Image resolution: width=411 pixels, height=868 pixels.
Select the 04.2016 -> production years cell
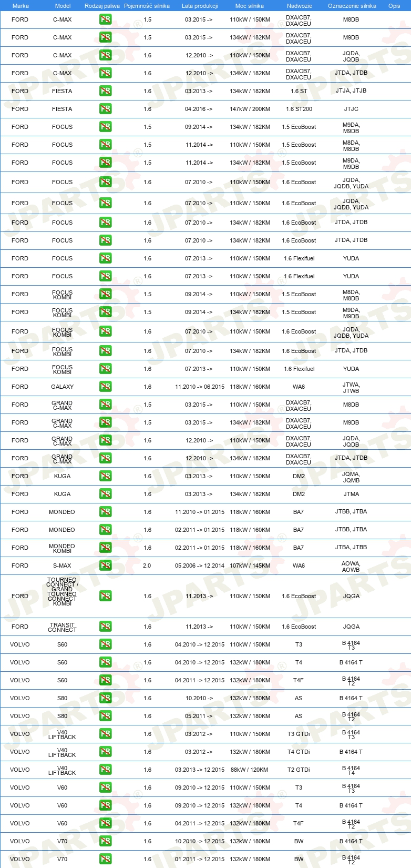coord(199,109)
